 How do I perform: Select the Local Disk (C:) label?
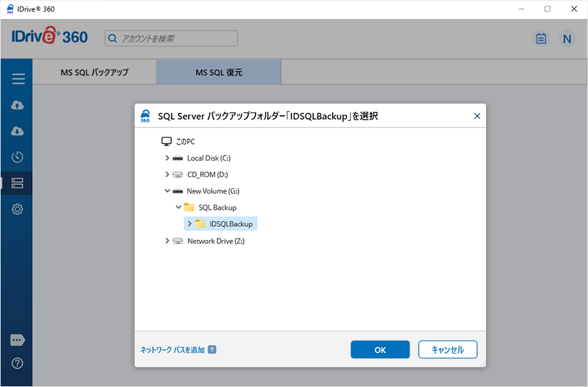point(209,158)
